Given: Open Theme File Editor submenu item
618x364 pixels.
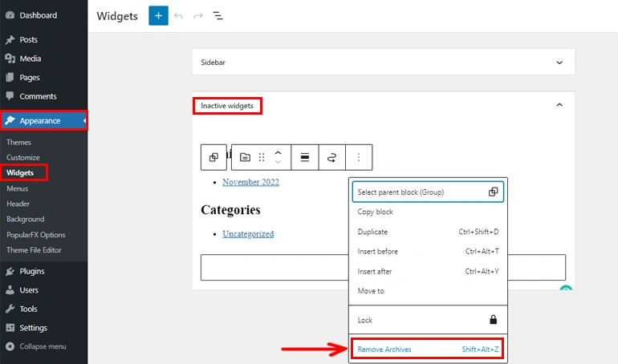Looking at the screenshot, I should pyautogui.click(x=34, y=250).
